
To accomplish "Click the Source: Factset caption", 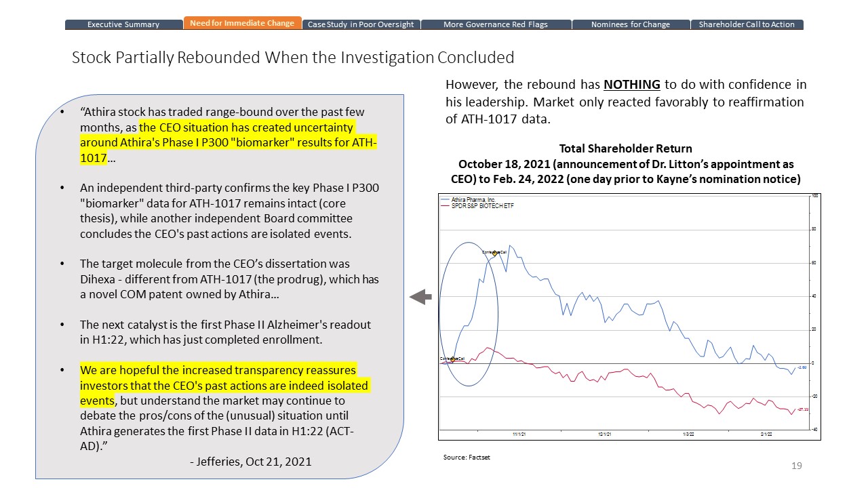I will (467, 457).
